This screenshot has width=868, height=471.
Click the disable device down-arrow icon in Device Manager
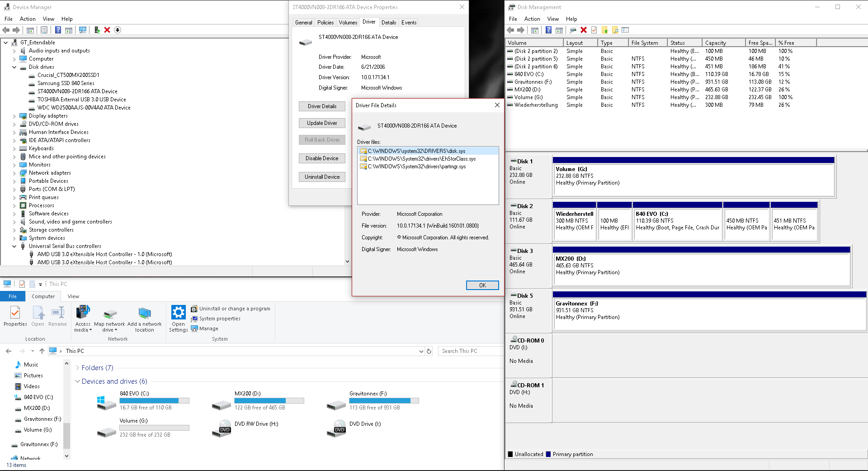point(118,30)
